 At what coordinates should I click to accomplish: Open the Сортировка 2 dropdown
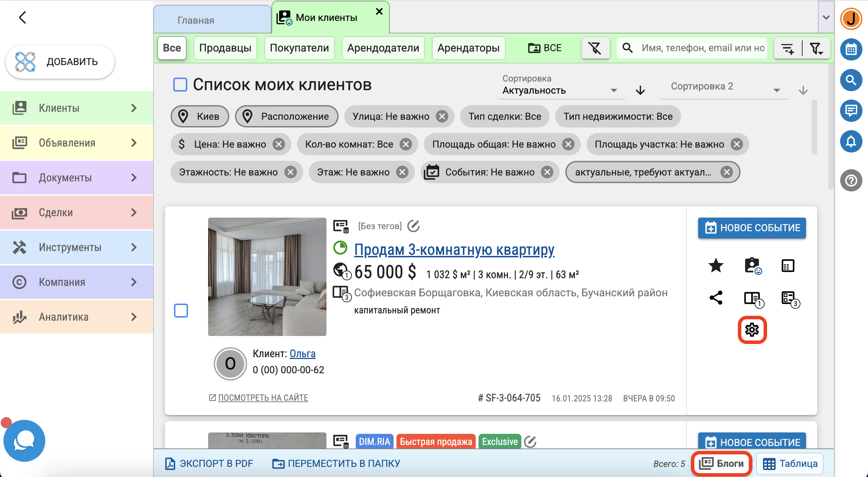724,86
